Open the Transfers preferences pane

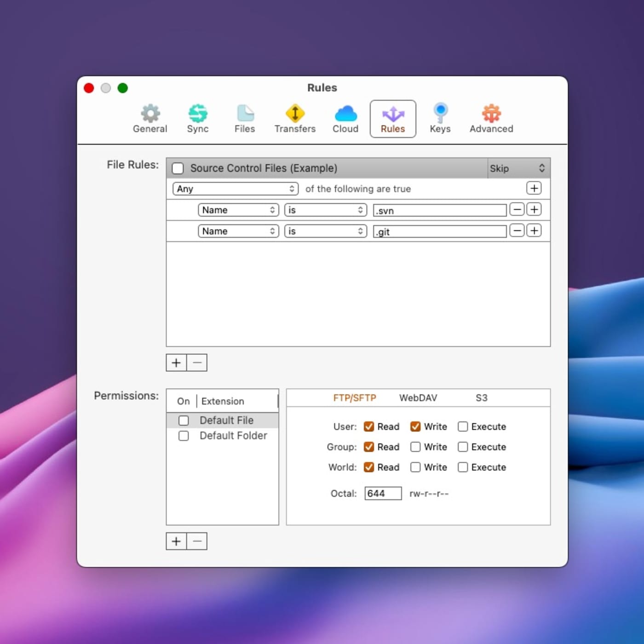[x=295, y=119]
